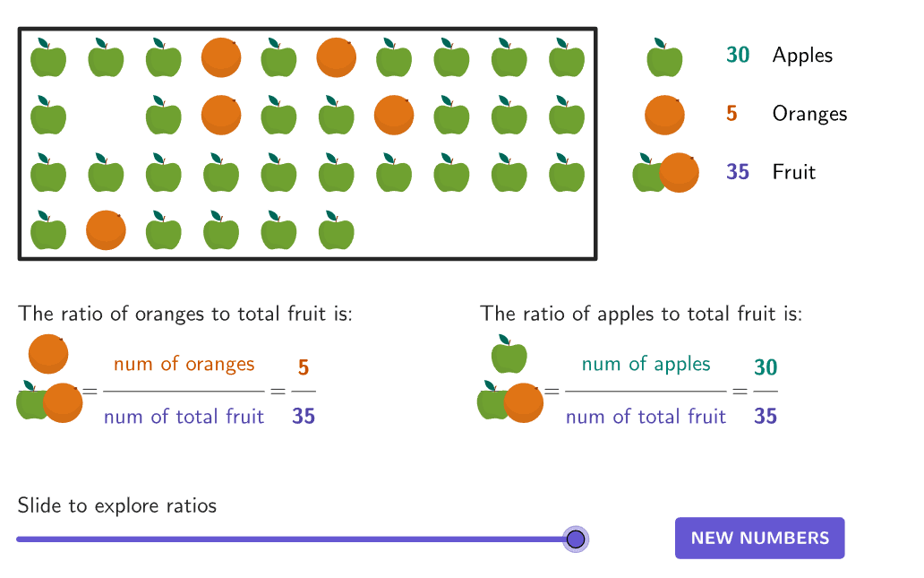
Task: Click the orange icon above the oranges ratio fraction
Action: coord(48,353)
